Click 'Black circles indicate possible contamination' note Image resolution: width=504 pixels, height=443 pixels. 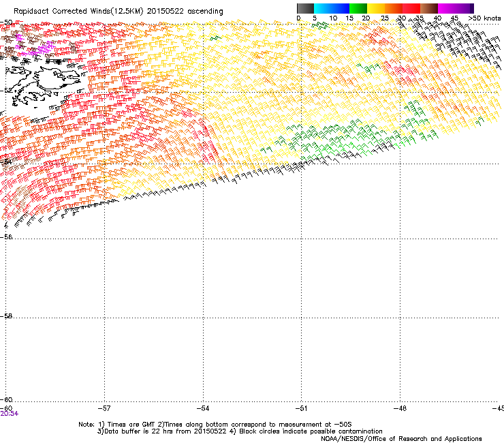coord(311,431)
